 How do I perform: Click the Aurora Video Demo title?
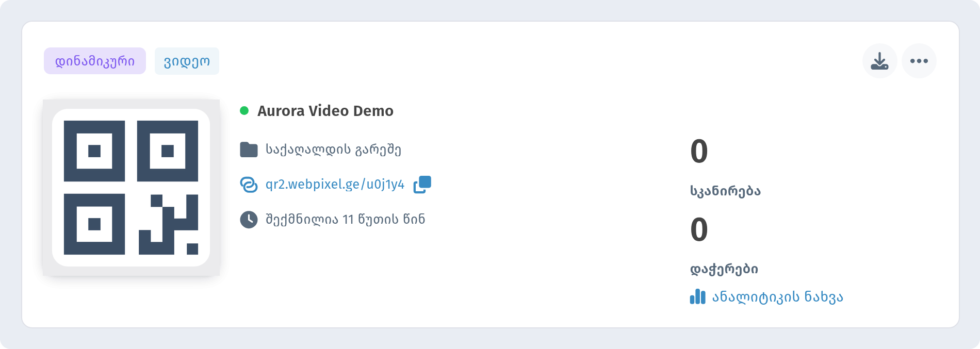(x=325, y=111)
